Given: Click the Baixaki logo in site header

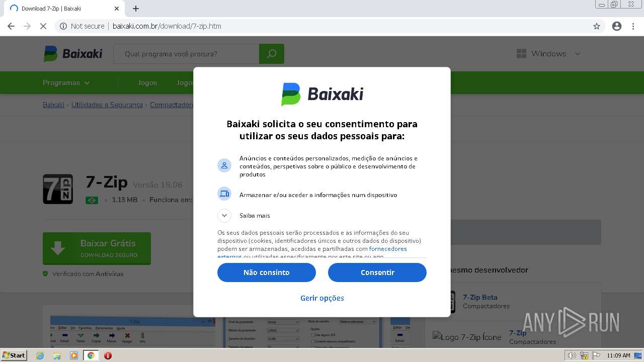Looking at the screenshot, I should (73, 54).
